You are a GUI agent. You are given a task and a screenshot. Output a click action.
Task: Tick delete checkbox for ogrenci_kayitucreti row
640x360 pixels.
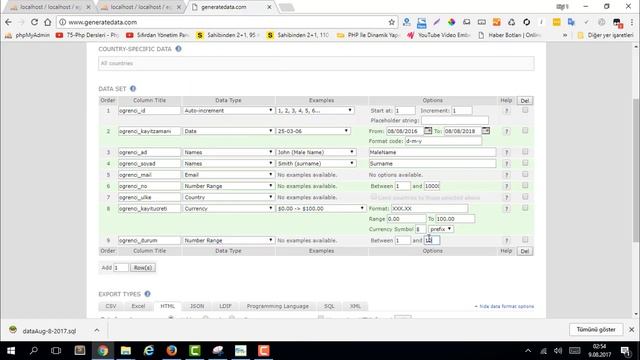coord(525,208)
